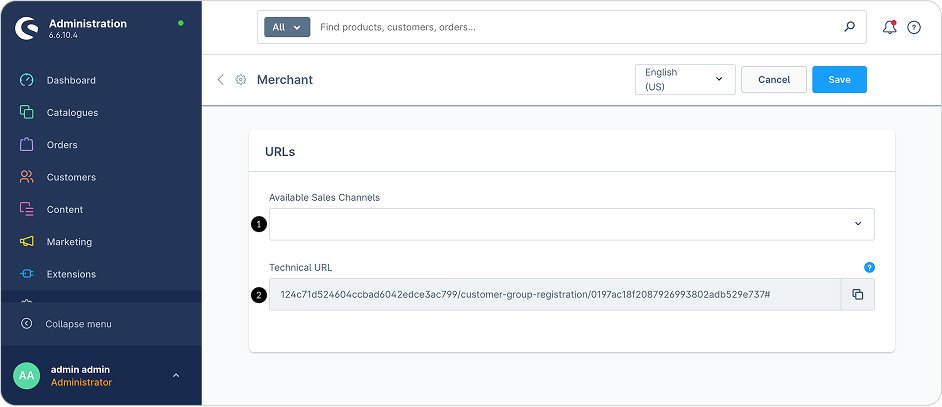Click the help question mark icon
The image size is (942, 407).
tap(914, 28)
